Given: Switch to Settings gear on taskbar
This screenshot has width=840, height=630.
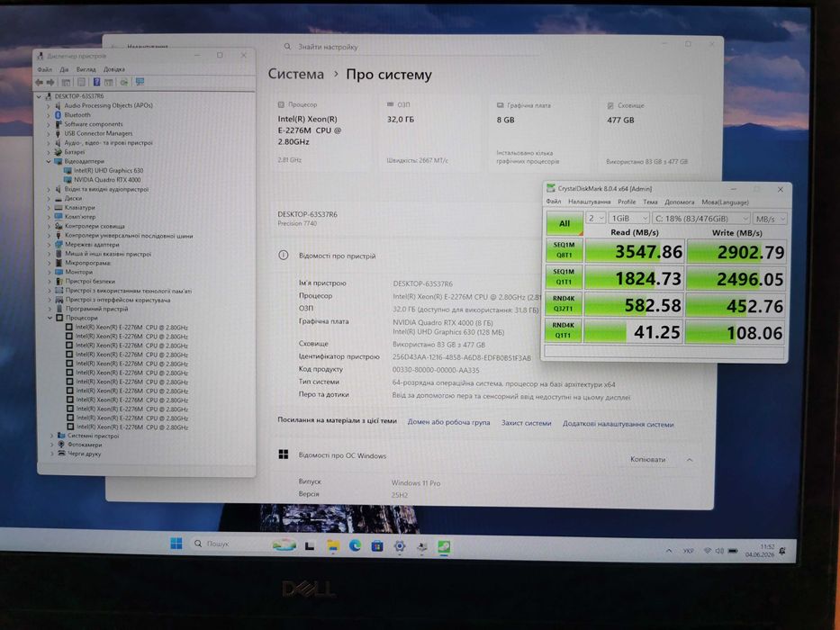Looking at the screenshot, I should point(400,546).
